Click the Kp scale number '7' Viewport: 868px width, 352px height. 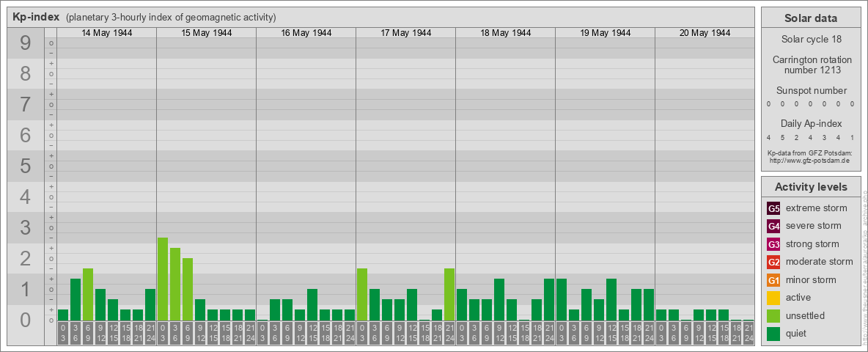(26, 104)
